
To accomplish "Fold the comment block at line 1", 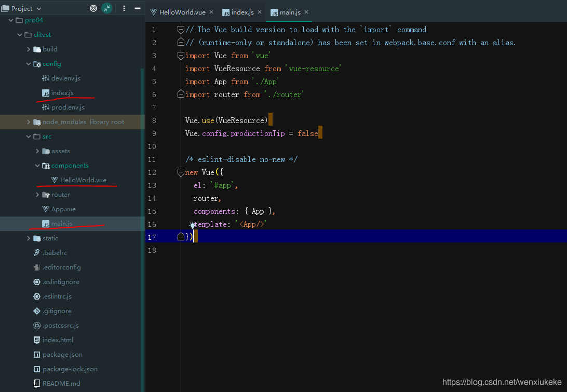I will click(x=181, y=29).
